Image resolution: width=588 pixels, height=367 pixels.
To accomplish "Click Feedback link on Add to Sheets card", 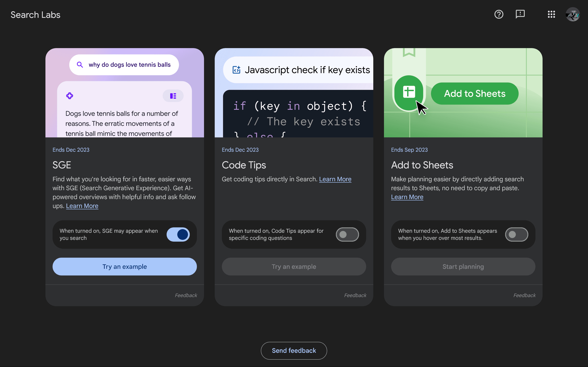I will point(524,295).
